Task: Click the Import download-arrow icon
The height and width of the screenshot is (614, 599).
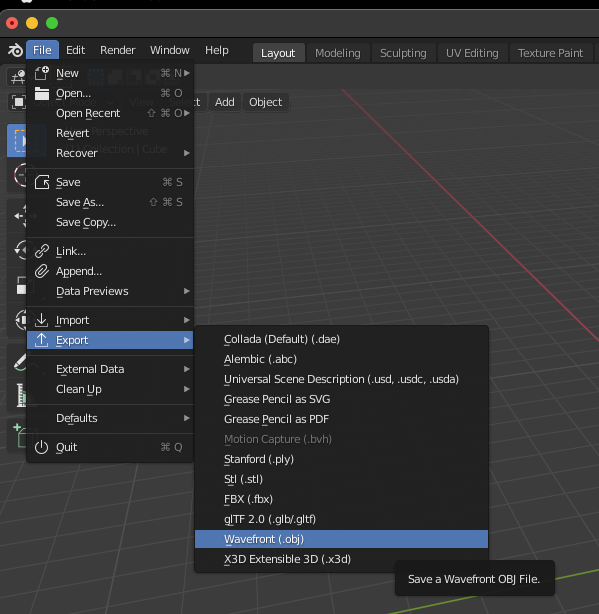Action: click(x=41, y=320)
